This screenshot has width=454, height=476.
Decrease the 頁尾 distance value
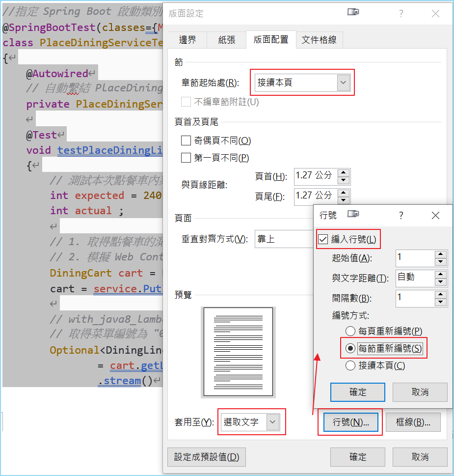343,200
